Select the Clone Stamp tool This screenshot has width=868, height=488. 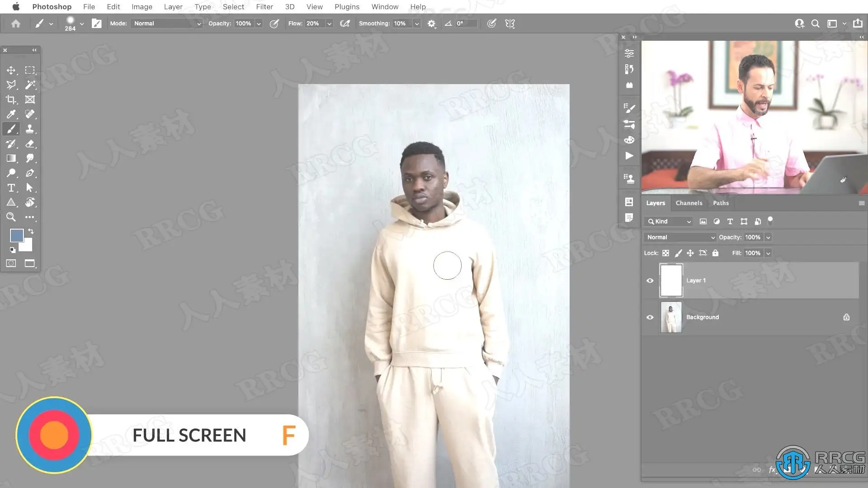pos(30,129)
